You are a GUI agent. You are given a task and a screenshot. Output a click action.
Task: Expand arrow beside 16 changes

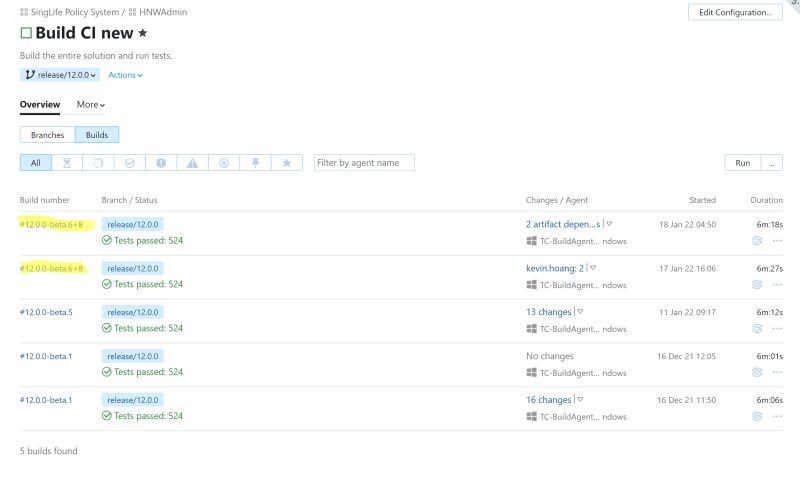click(x=580, y=399)
